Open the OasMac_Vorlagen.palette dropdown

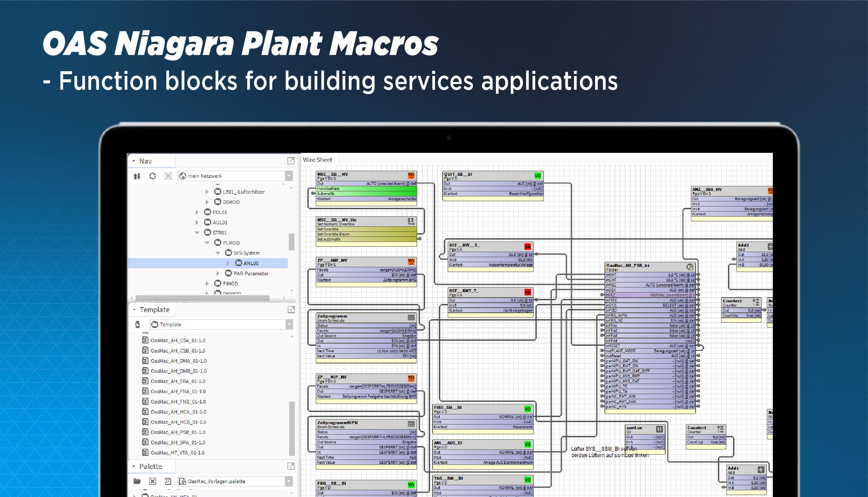[289, 481]
